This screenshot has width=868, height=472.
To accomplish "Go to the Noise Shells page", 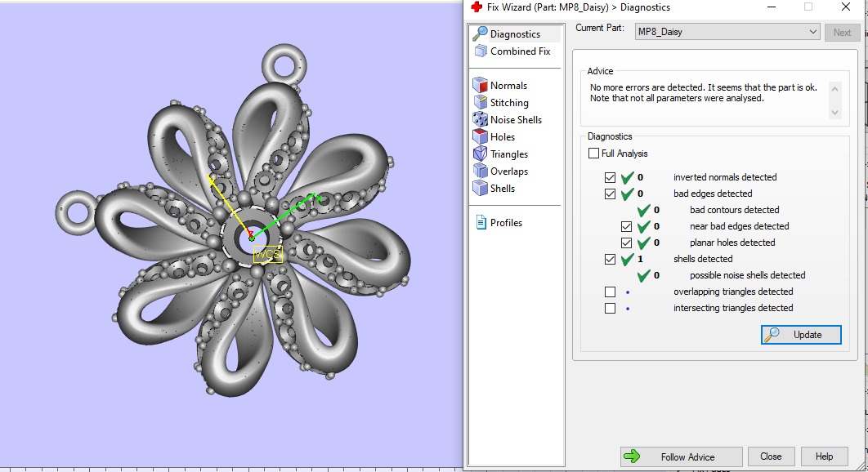I will pos(516,119).
